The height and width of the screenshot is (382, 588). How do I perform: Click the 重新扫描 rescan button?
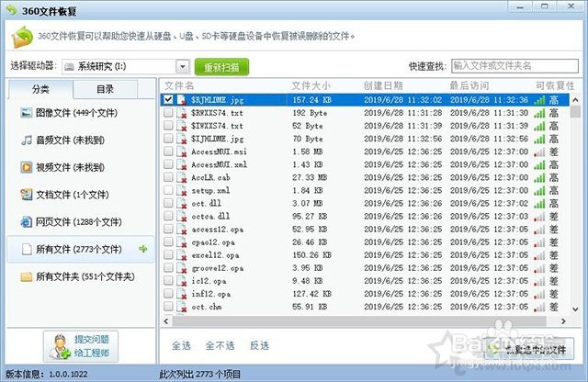(x=221, y=67)
